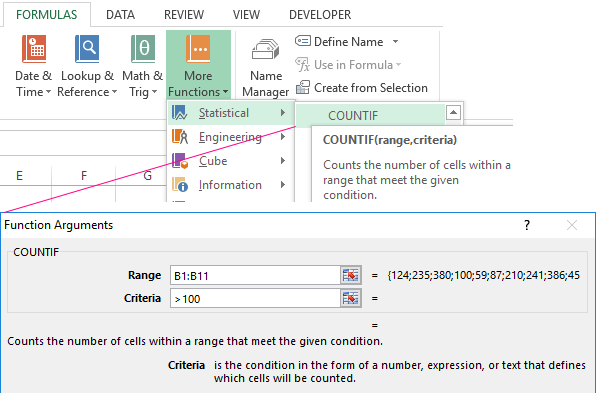Image resolution: width=596 pixels, height=393 pixels.
Task: Expand the Define Name dropdown arrow
Action: [395, 41]
